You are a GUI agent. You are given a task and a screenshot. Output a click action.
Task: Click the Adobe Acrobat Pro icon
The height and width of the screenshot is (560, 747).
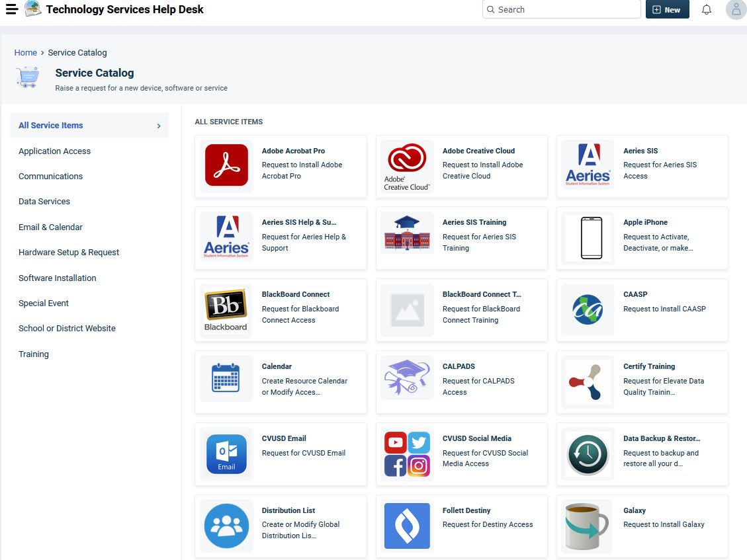tap(226, 165)
